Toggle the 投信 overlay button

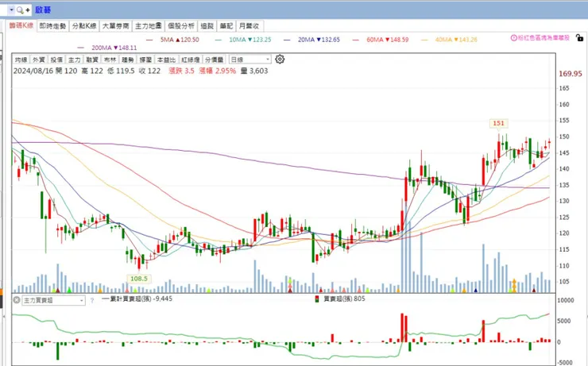coord(56,60)
